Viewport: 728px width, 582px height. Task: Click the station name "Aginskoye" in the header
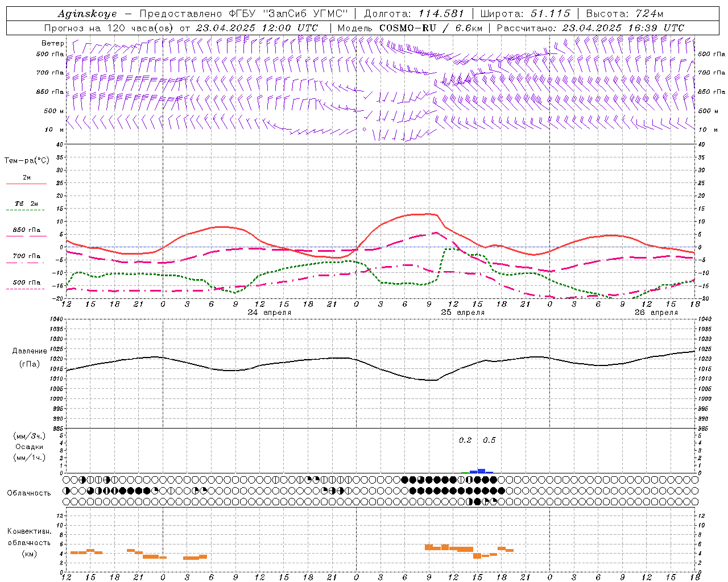[x=87, y=14]
